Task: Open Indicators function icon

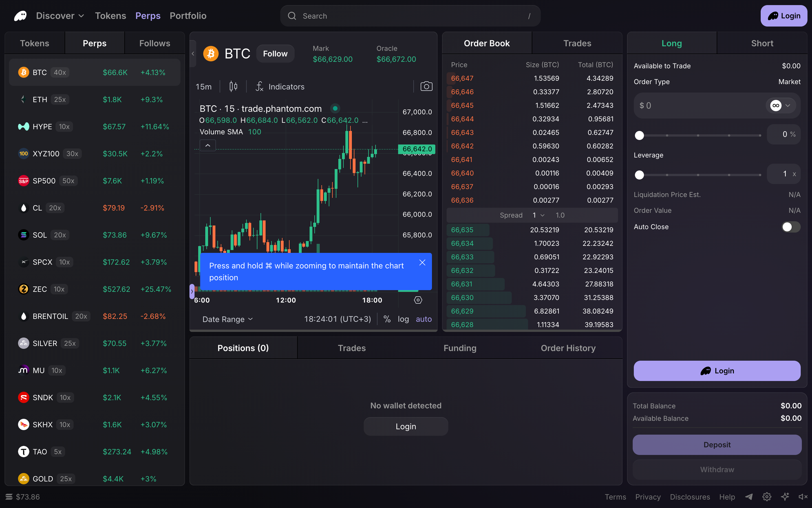Action: tap(259, 87)
